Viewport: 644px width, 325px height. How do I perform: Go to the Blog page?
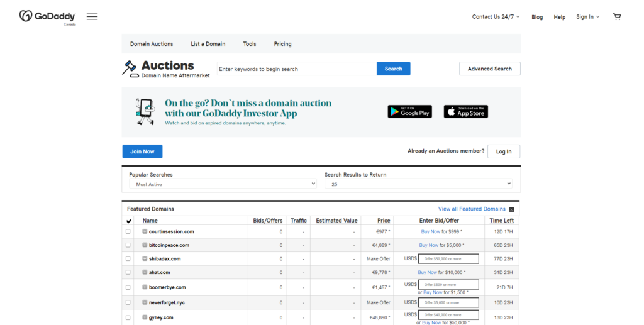pos(537,17)
